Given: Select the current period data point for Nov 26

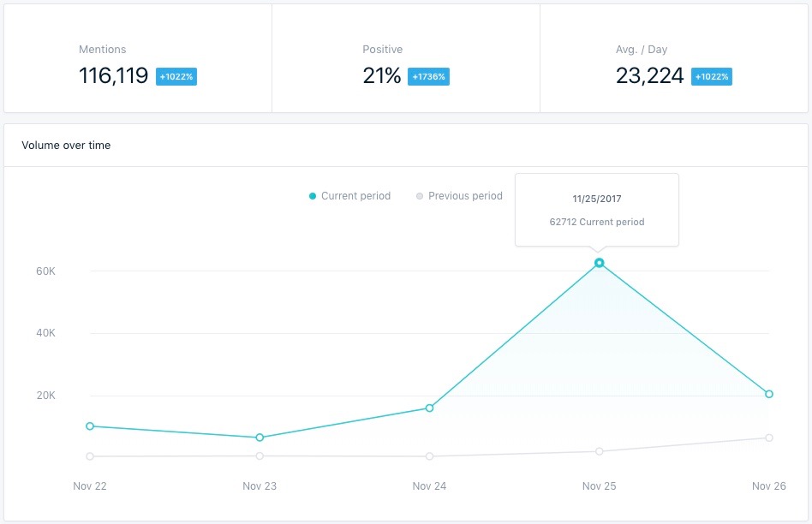Looking at the screenshot, I should (x=769, y=394).
